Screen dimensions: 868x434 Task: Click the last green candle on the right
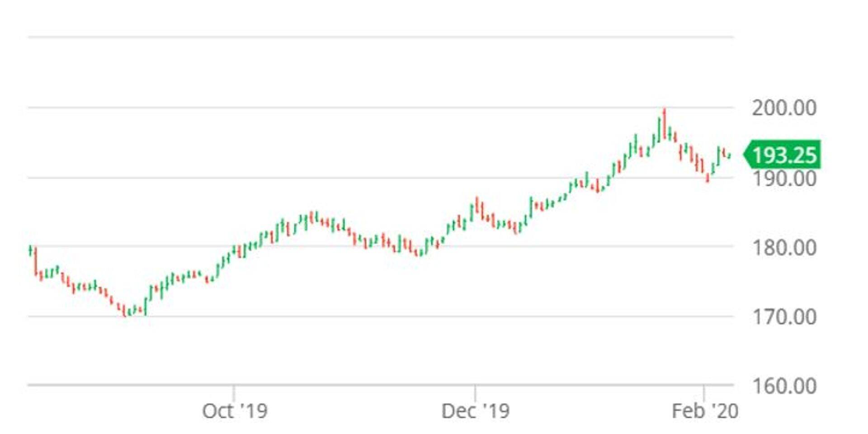(x=729, y=156)
